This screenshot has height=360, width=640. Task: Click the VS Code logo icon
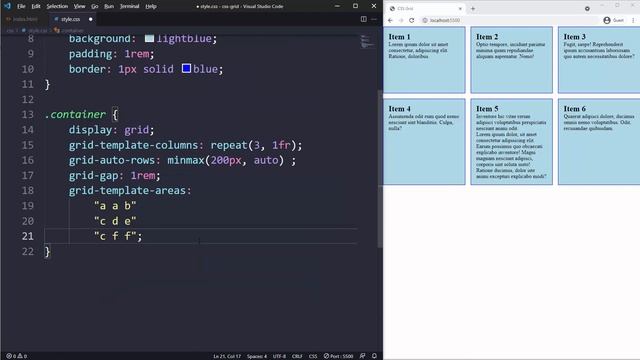7,6
